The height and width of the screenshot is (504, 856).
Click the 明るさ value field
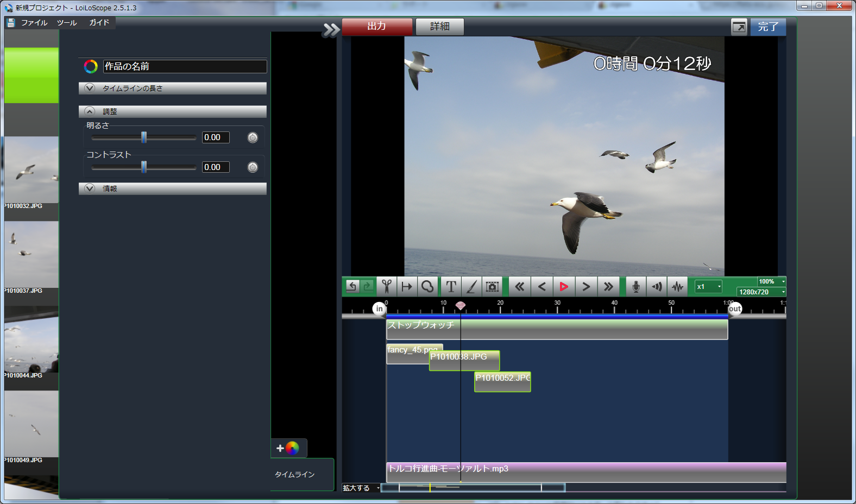(216, 137)
